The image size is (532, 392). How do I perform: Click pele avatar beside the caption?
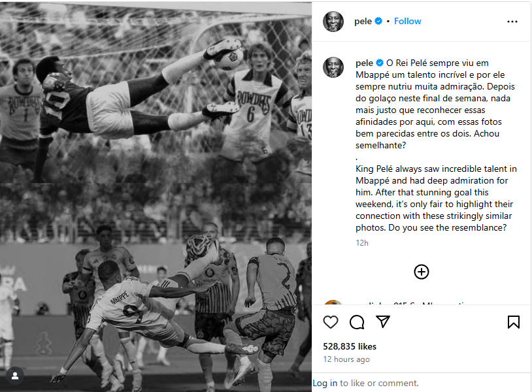click(333, 67)
